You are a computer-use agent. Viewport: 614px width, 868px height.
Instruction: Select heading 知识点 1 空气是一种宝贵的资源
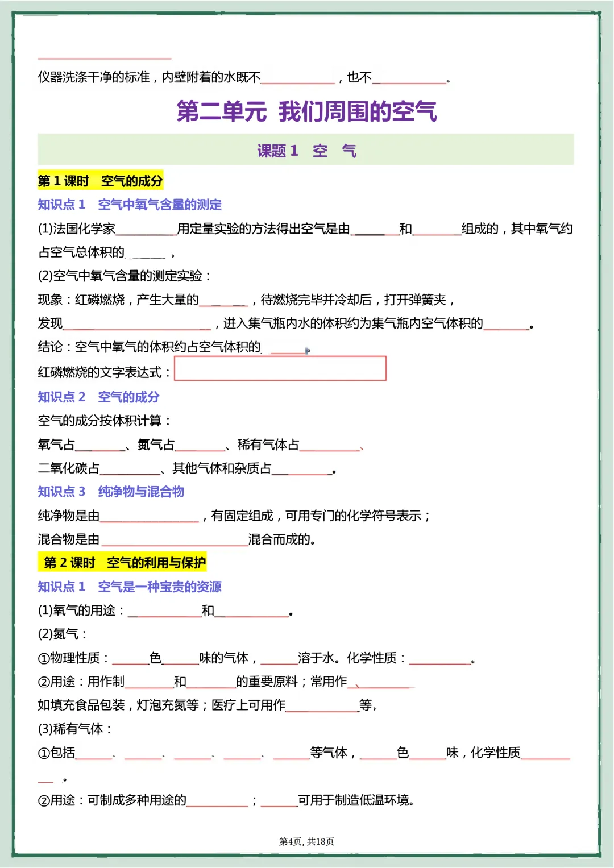click(130, 587)
